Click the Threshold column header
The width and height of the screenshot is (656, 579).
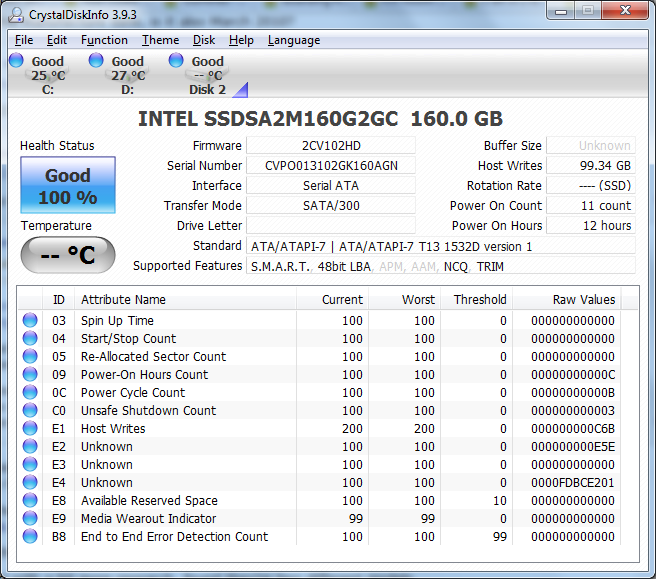click(x=477, y=300)
